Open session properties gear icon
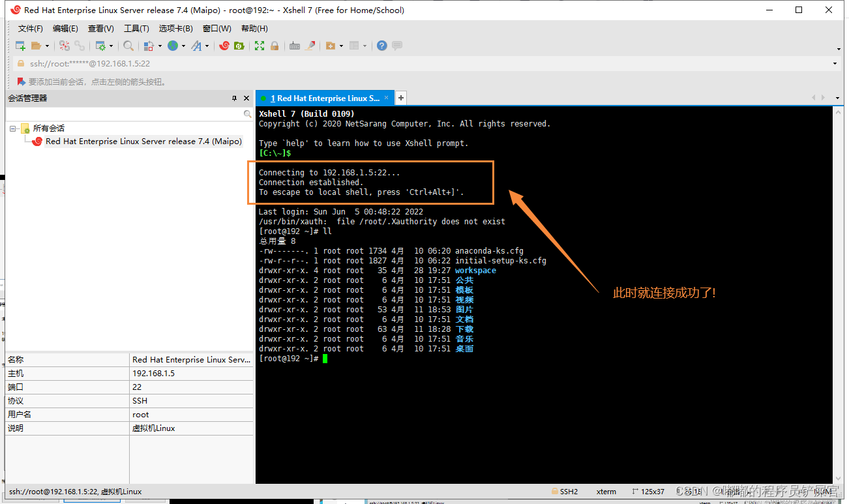 click(100, 46)
